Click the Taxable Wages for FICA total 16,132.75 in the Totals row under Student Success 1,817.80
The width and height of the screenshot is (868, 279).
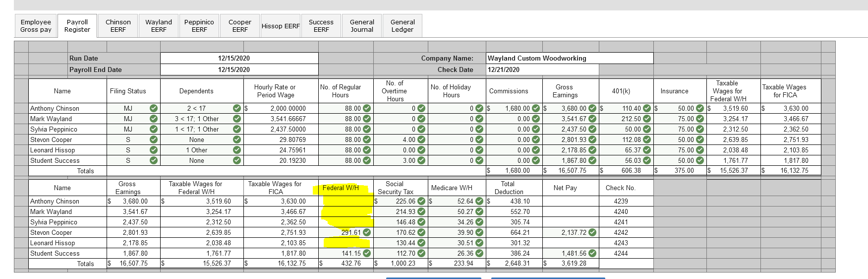pos(281,263)
